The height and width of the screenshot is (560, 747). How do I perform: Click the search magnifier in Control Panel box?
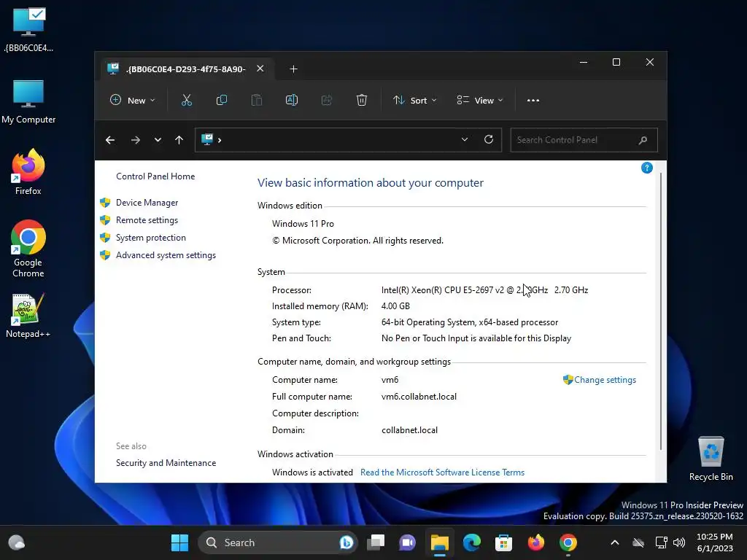click(643, 140)
